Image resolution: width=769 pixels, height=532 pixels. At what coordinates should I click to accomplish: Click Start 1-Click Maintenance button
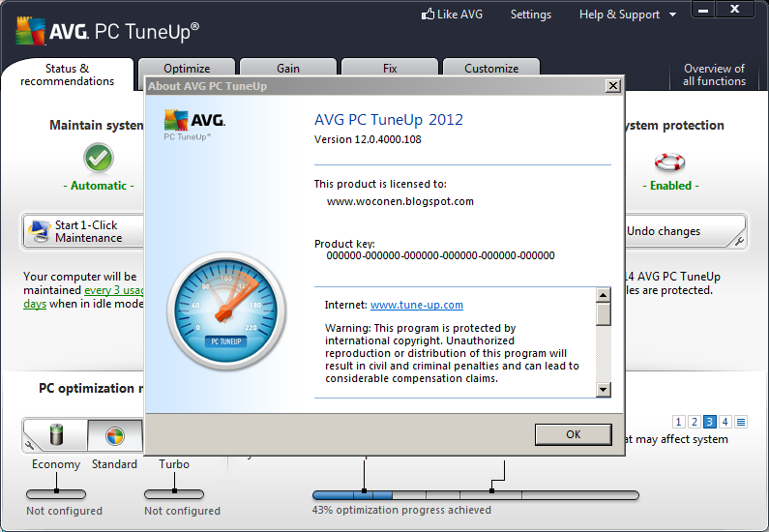pyautogui.click(x=83, y=231)
